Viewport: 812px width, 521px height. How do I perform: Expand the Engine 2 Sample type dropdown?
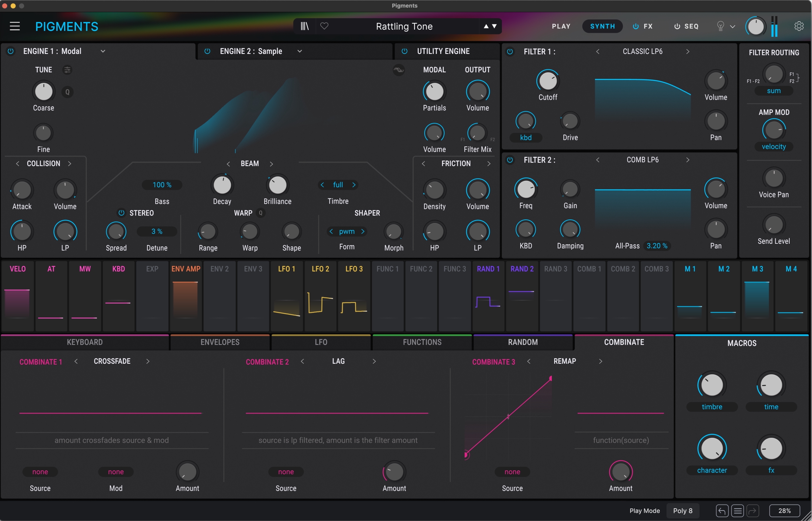[x=300, y=51]
